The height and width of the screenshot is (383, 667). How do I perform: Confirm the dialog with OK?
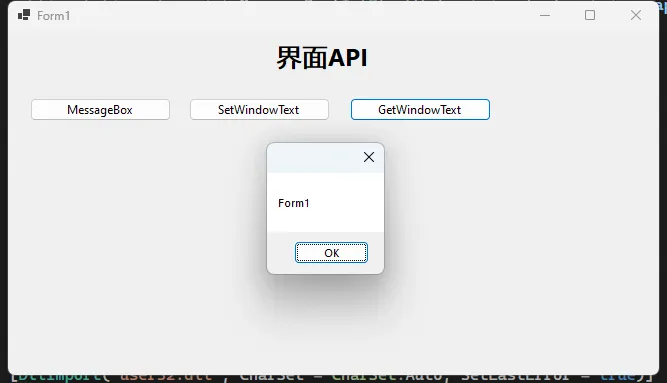tap(331, 253)
